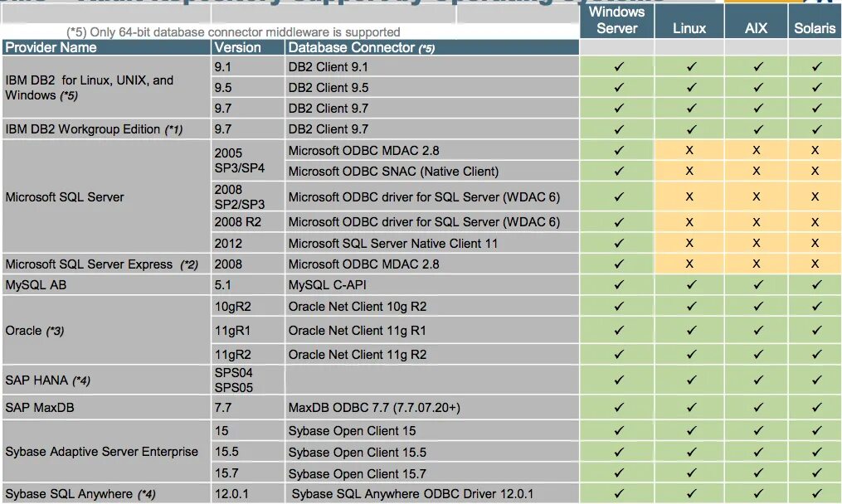Click version 10gR2 cell

pos(247,307)
